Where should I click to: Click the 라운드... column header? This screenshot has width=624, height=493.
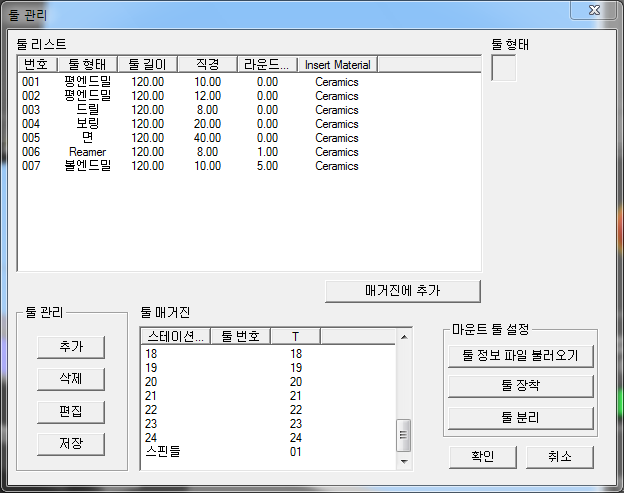tap(267, 64)
